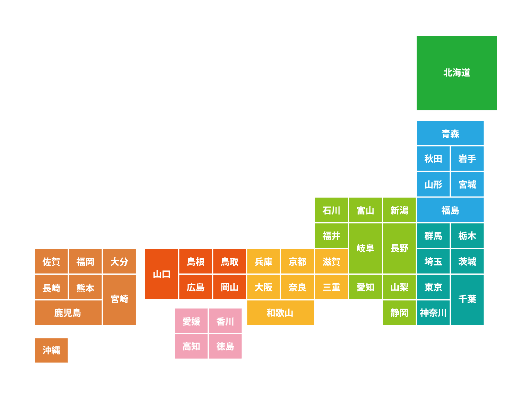Click the tall 山口 tile
Screen dimensions: 532x399
162,274
